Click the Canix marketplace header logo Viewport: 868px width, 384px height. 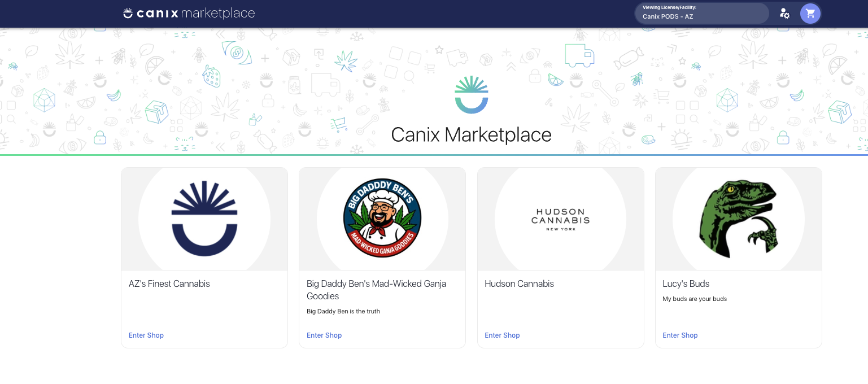pyautogui.click(x=189, y=13)
